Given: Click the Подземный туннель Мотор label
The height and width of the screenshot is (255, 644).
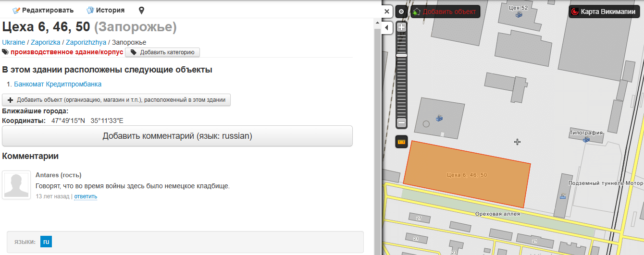Looking at the screenshot, I should point(606,183).
